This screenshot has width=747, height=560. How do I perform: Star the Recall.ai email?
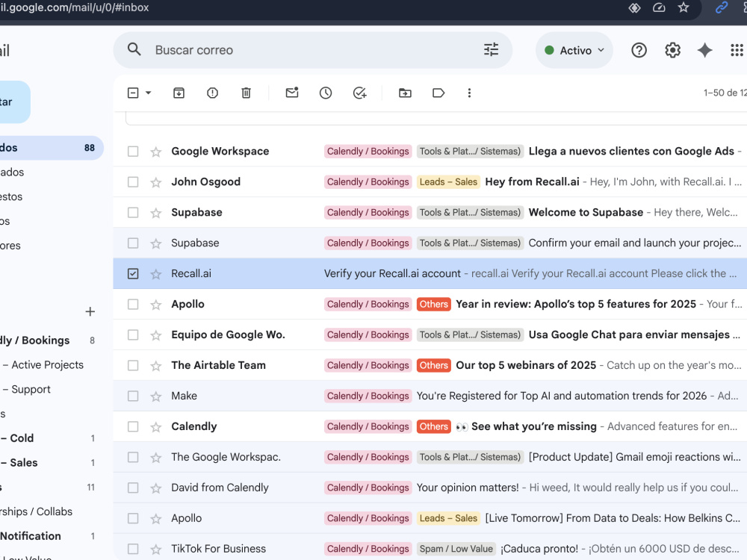[156, 274]
